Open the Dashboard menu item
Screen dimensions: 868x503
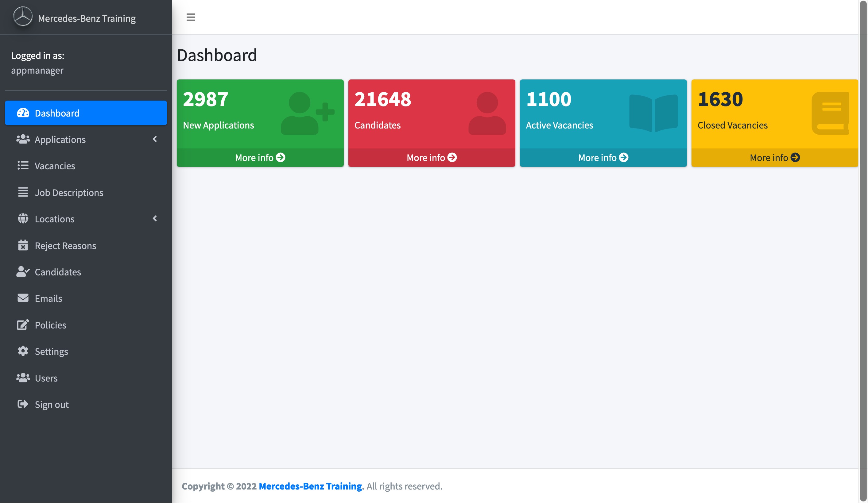[86, 113]
